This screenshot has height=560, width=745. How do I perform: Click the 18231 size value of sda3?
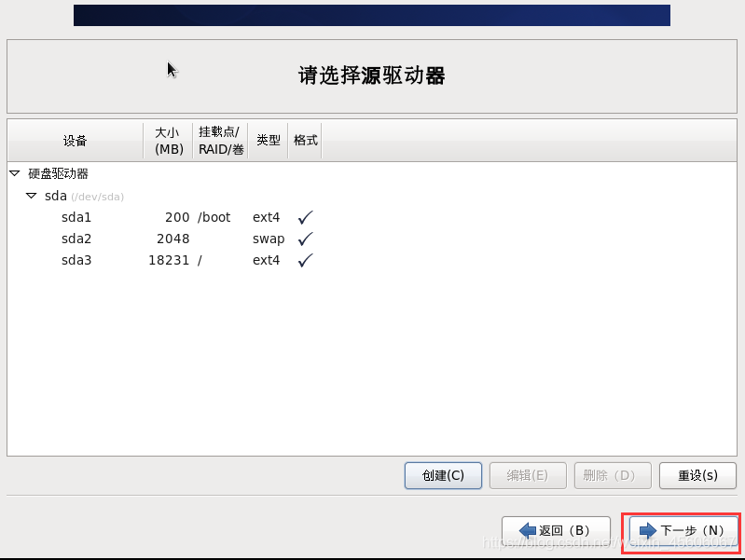coord(169,260)
